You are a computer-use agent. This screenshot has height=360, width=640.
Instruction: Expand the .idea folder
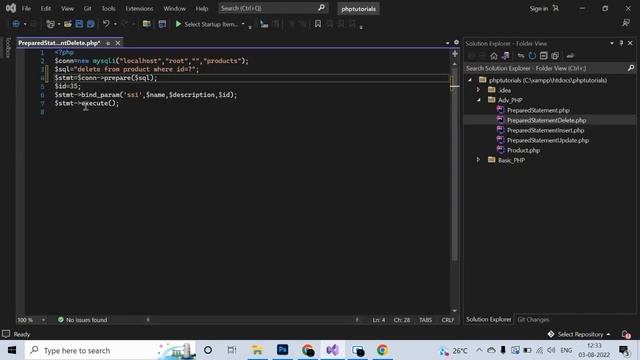[478, 90]
